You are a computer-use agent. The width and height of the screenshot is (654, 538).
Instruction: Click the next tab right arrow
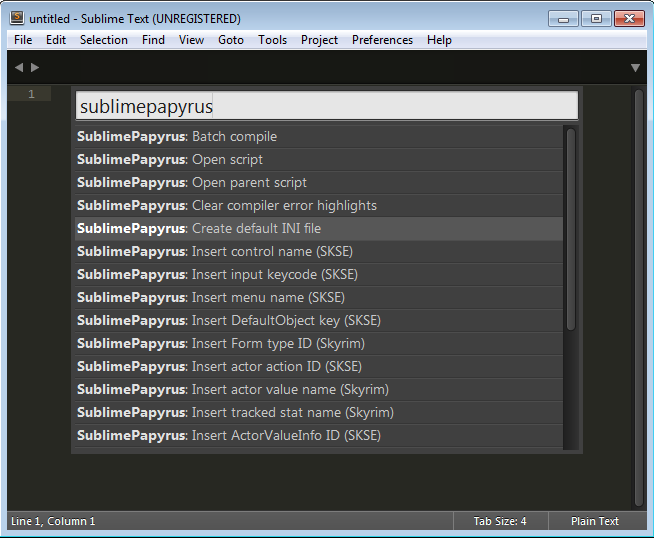point(35,67)
